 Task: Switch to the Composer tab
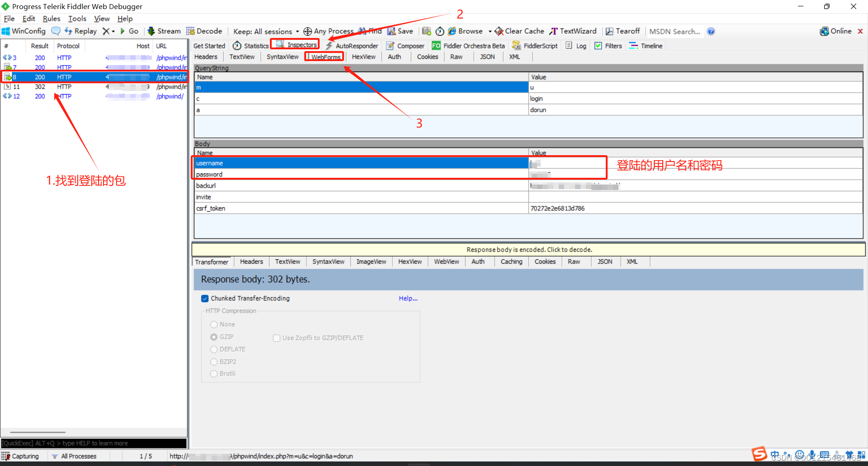point(405,46)
